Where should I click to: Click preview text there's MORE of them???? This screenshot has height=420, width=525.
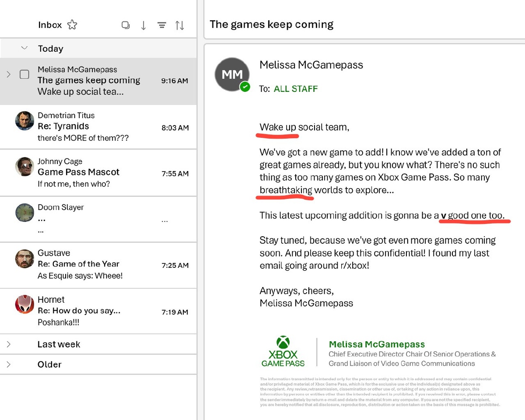83,138
